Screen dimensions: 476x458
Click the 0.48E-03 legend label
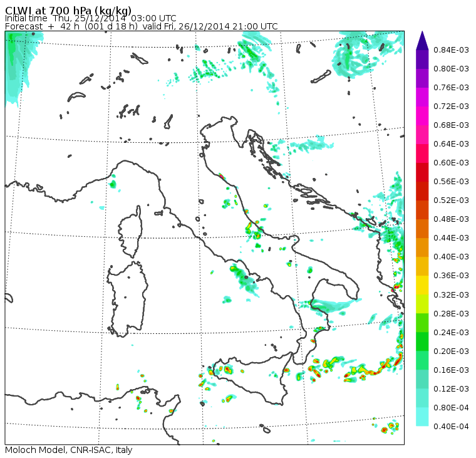(451, 219)
